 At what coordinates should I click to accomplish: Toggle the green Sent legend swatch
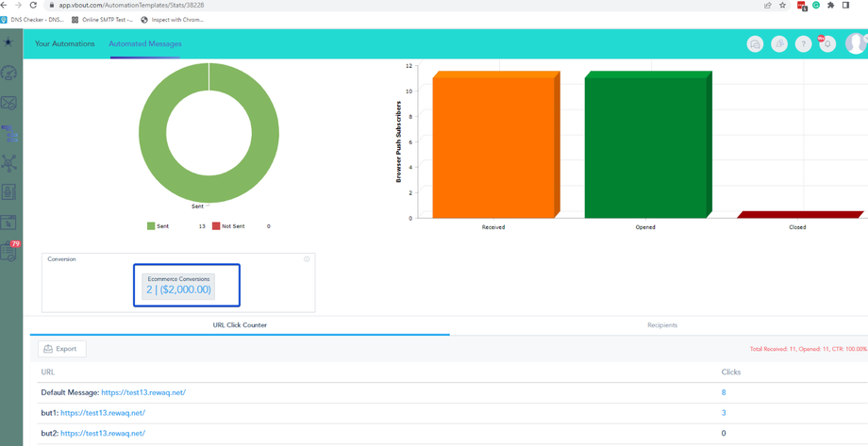pyautogui.click(x=152, y=226)
